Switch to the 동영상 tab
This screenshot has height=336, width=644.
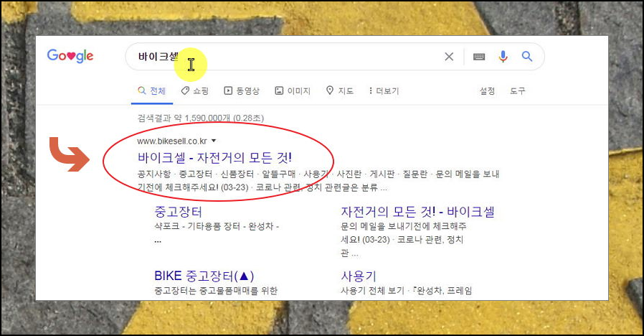click(242, 91)
